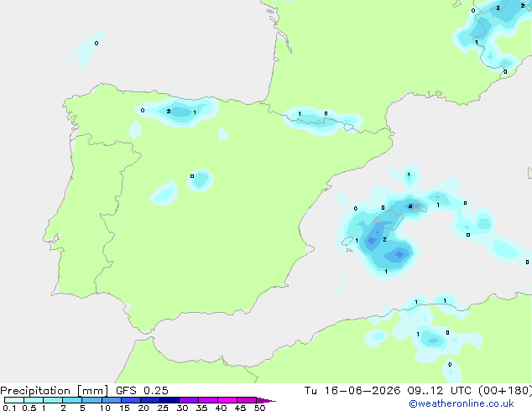Pick the 10–15 mm legend swatch
The height and width of the screenshot is (411, 532).
point(111,400)
